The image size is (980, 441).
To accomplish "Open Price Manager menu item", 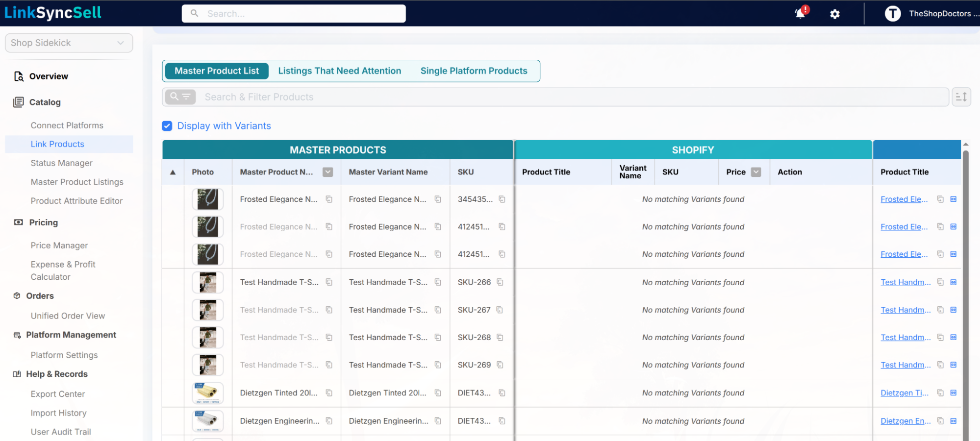I will pos(59,245).
